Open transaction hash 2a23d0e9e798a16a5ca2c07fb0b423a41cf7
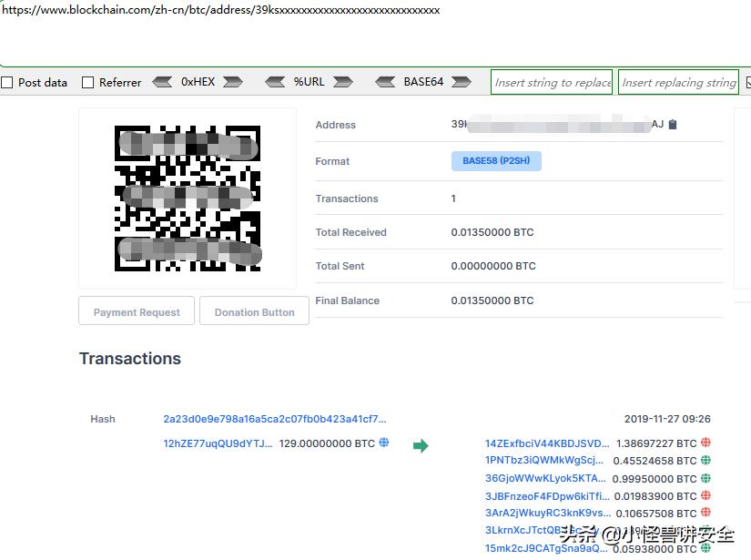Image resolution: width=751 pixels, height=560 pixels. pyautogui.click(x=274, y=419)
